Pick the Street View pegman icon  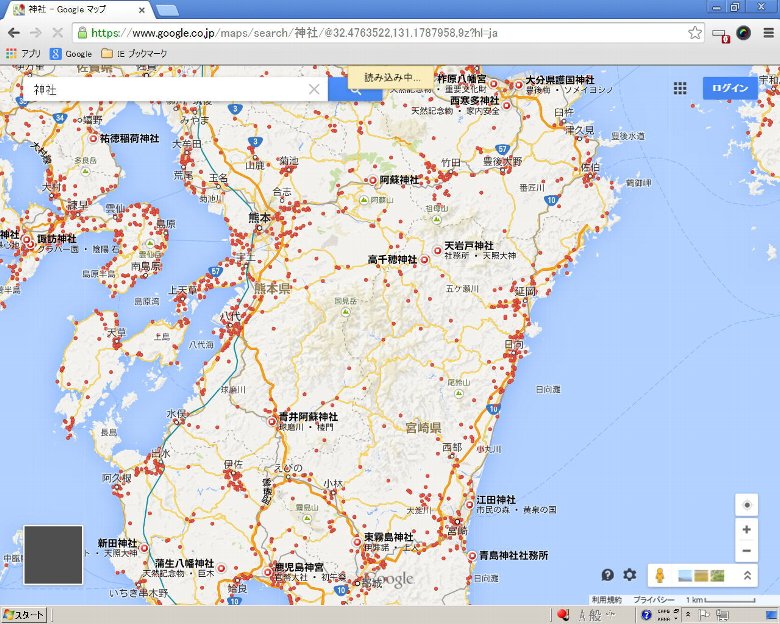tap(660, 575)
